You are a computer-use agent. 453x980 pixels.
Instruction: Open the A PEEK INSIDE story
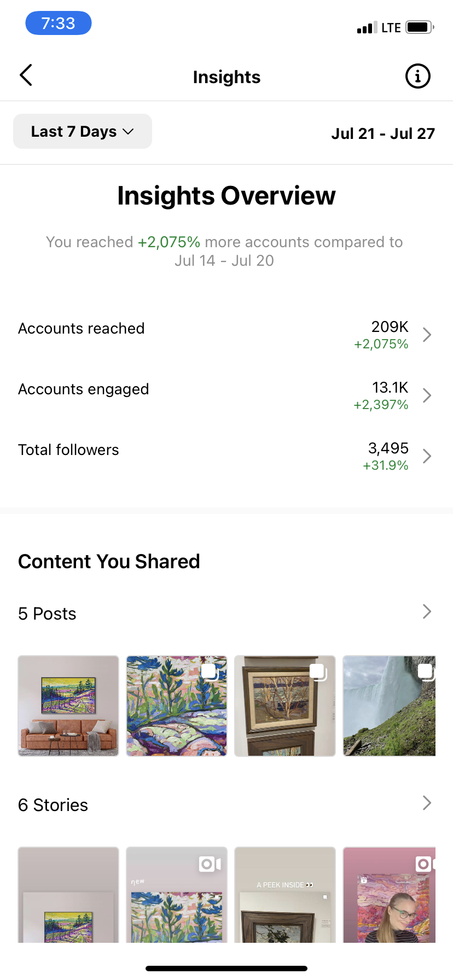[x=285, y=895]
